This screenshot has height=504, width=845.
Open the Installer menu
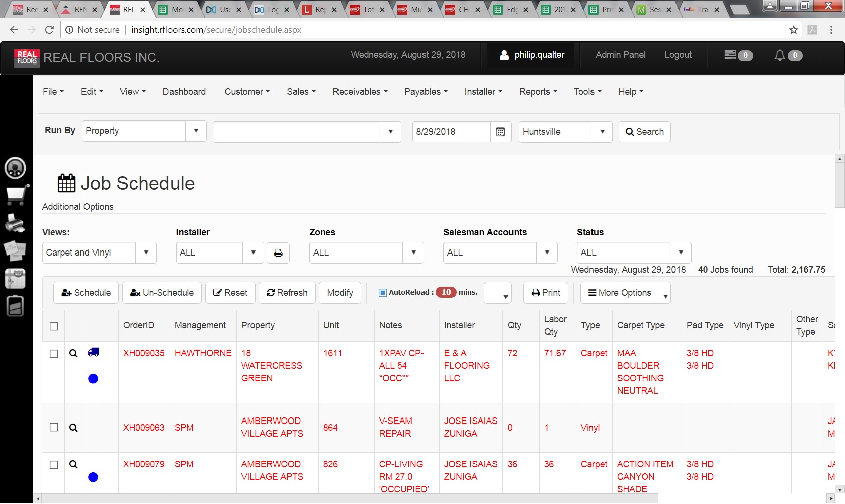tap(483, 92)
